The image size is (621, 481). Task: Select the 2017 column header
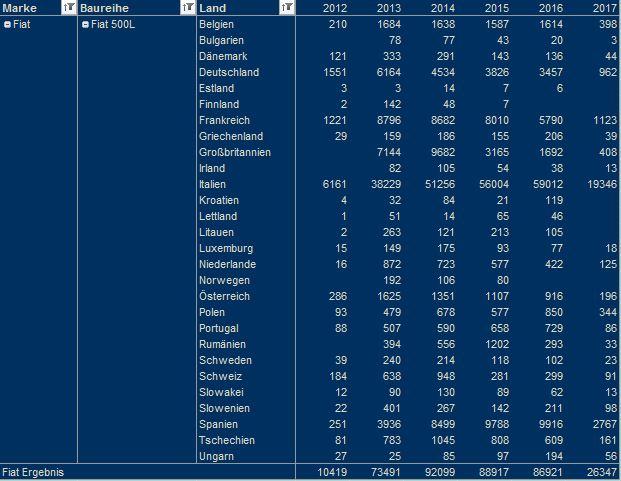[x=605, y=8]
